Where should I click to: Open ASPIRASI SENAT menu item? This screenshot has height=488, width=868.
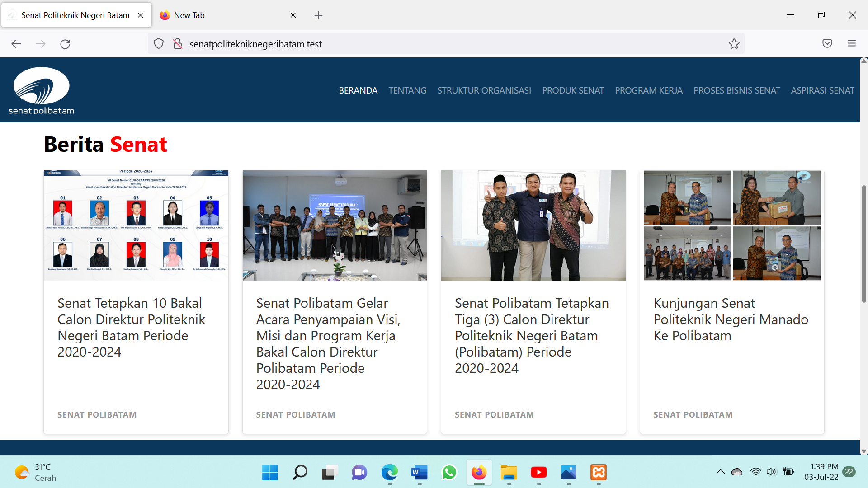(x=822, y=90)
